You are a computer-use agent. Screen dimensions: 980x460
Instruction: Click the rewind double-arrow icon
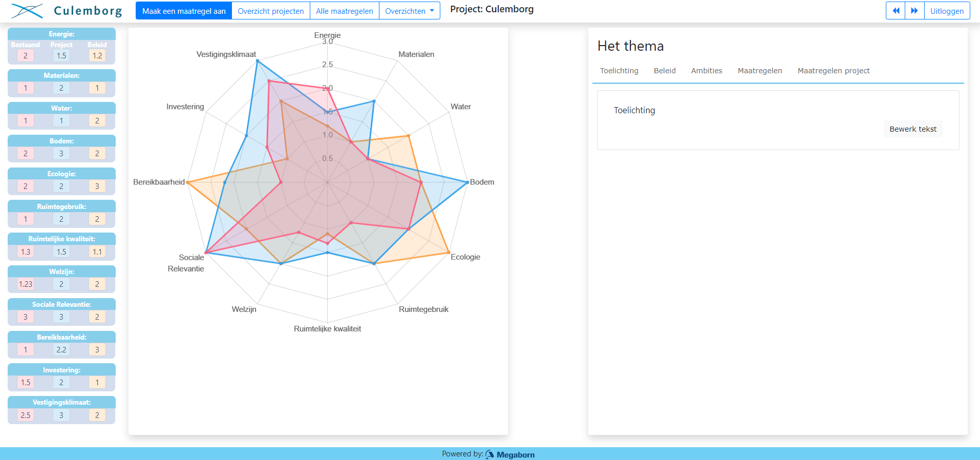point(896,11)
